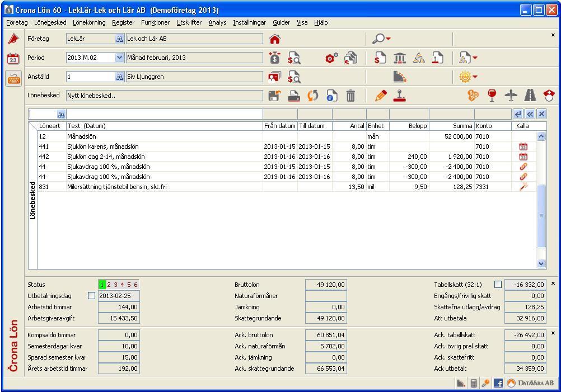
Task: Open the employee cards icon beside Siv Ljunggren
Action: click(275, 77)
